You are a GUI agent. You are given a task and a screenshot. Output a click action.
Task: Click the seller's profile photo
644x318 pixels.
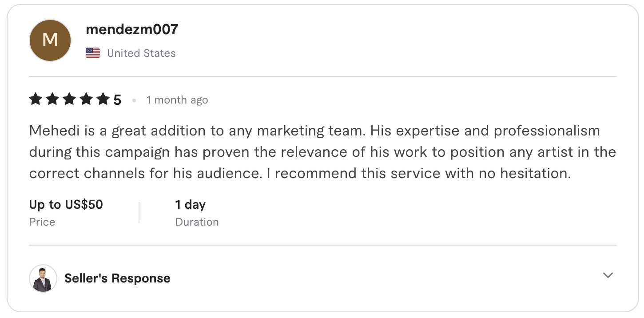(43, 278)
